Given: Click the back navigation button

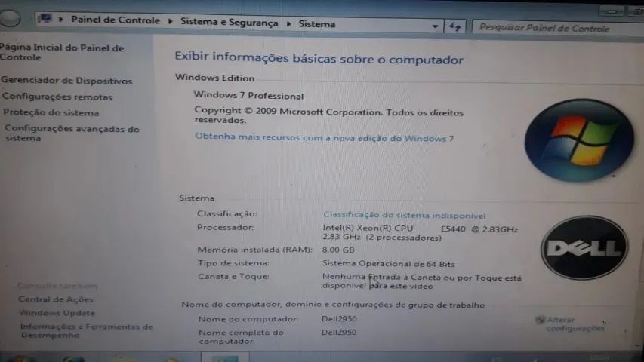Looking at the screenshot, I should [9, 18].
